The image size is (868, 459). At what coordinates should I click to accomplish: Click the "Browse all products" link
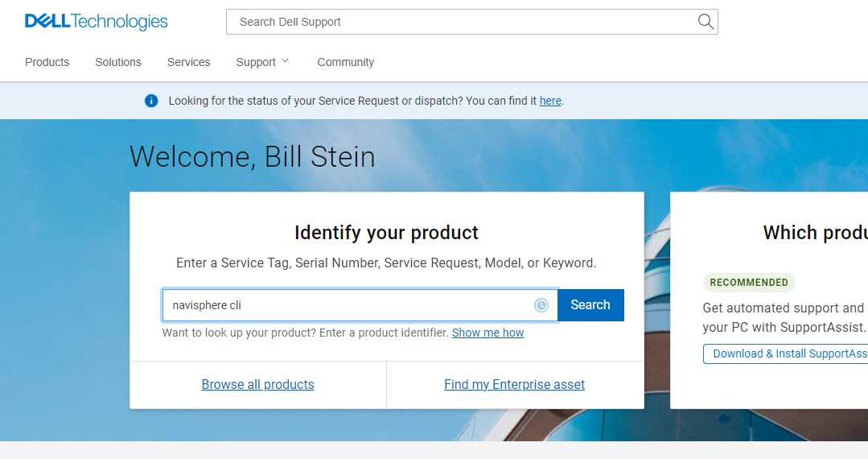257,385
